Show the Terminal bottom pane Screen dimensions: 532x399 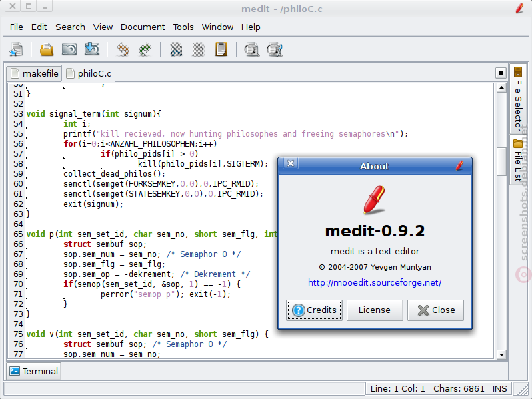point(33,371)
